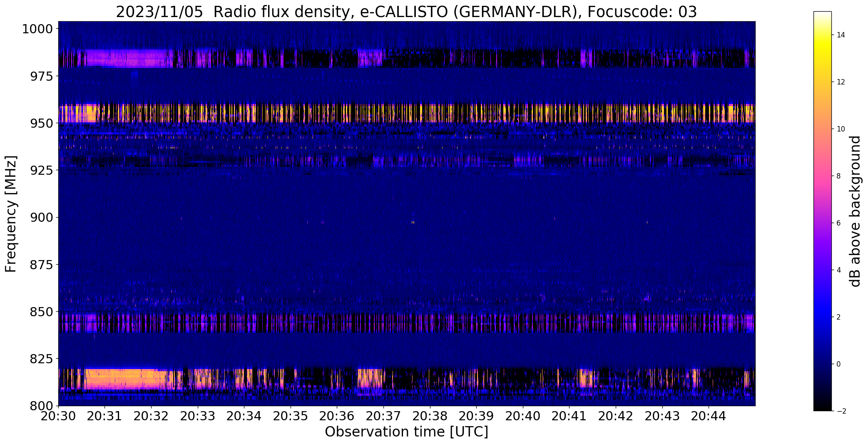Click the 20:39 time tick label
The height and width of the screenshot is (444, 868).
(x=477, y=416)
